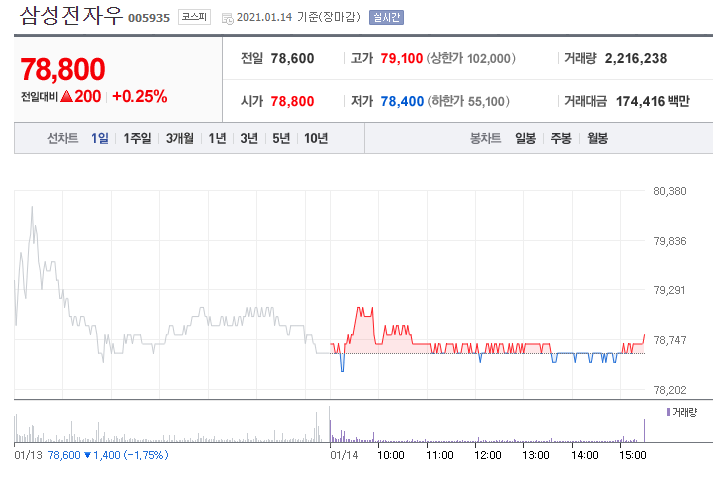Click the calendar clock icon beside the date
This screenshot has width=713, height=479.
[227, 19]
